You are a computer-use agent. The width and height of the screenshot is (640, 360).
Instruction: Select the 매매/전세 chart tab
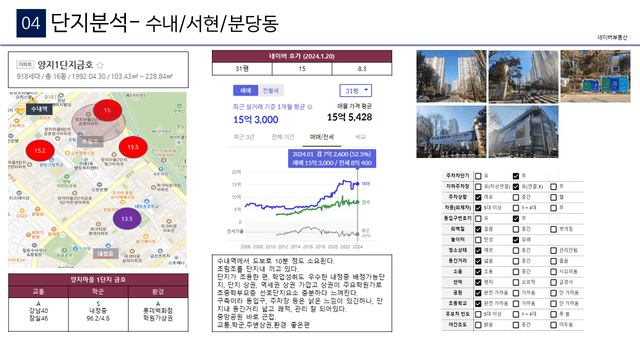pos(322,137)
